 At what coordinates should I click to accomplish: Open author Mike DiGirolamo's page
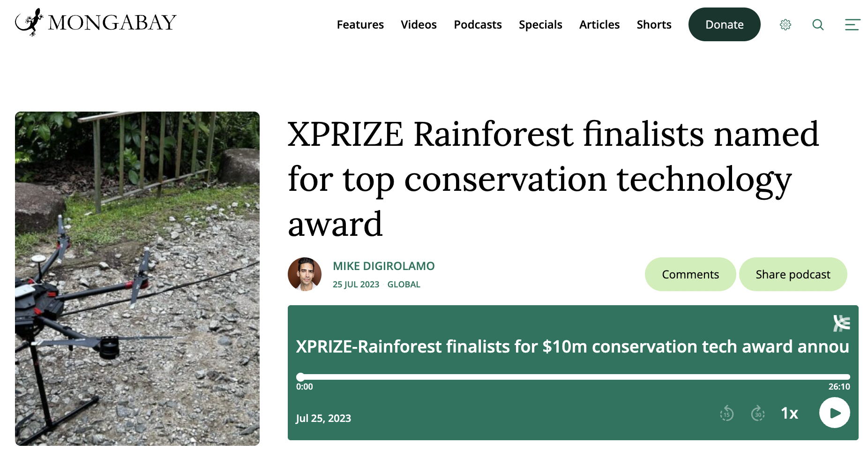coord(383,266)
